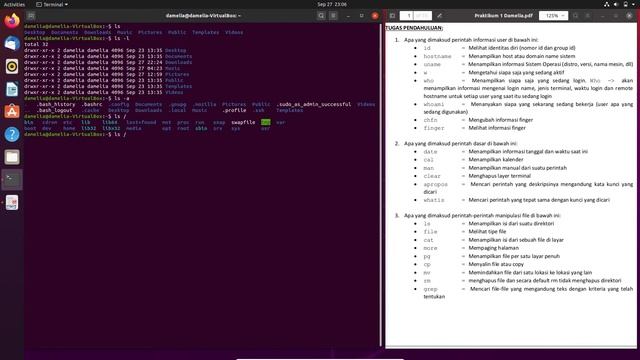Click 'Mempaging halaman' text in PDF

[493, 248]
